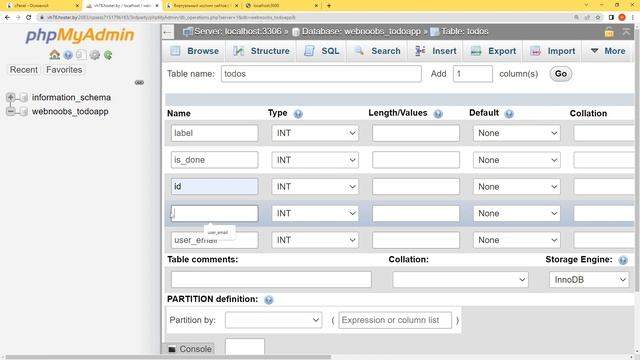The height and width of the screenshot is (360, 640).
Task: Select information_schema in the database tree
Action: [71, 97]
